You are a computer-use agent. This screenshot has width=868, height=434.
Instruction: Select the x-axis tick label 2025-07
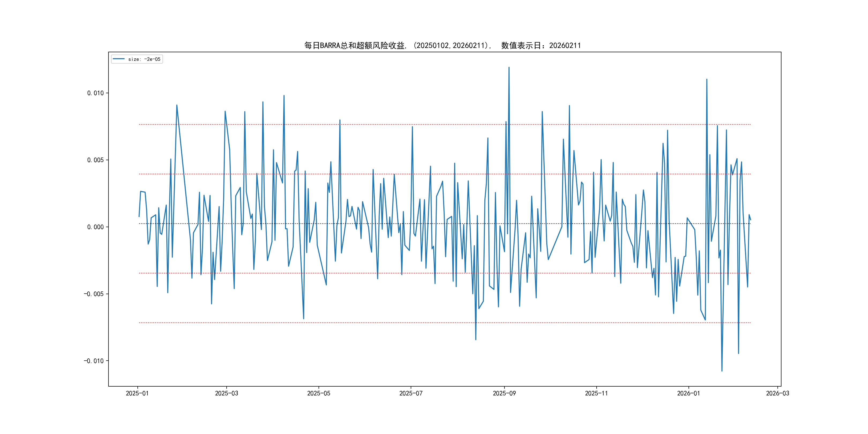(411, 393)
